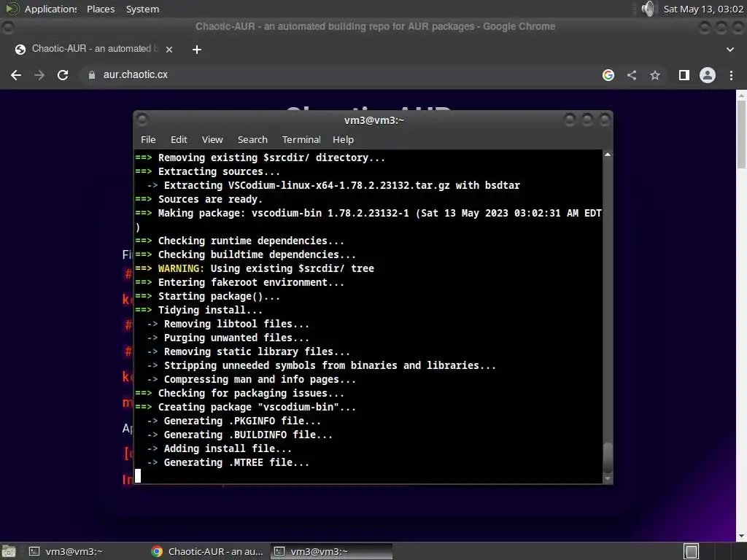Open Chrome three-dot menu
747x560 pixels.
pos(731,75)
